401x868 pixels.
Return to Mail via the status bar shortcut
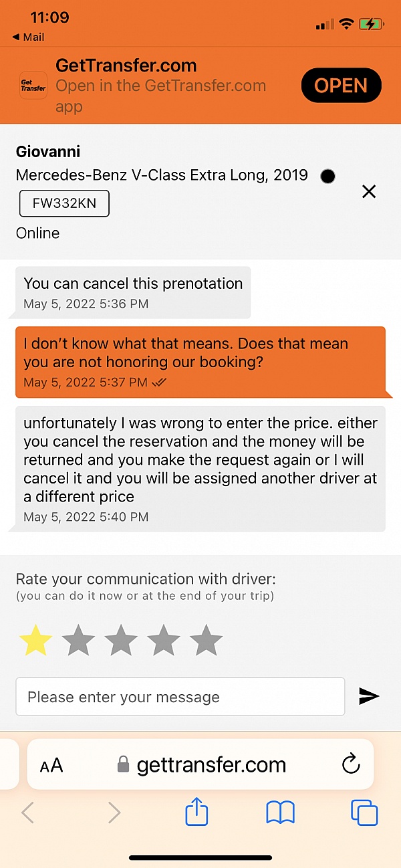(27, 37)
